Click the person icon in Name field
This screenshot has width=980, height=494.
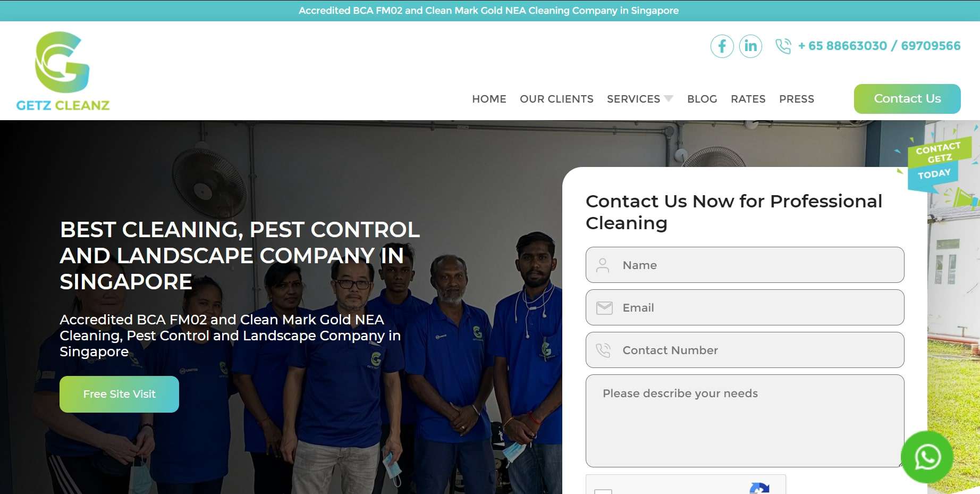(x=603, y=265)
